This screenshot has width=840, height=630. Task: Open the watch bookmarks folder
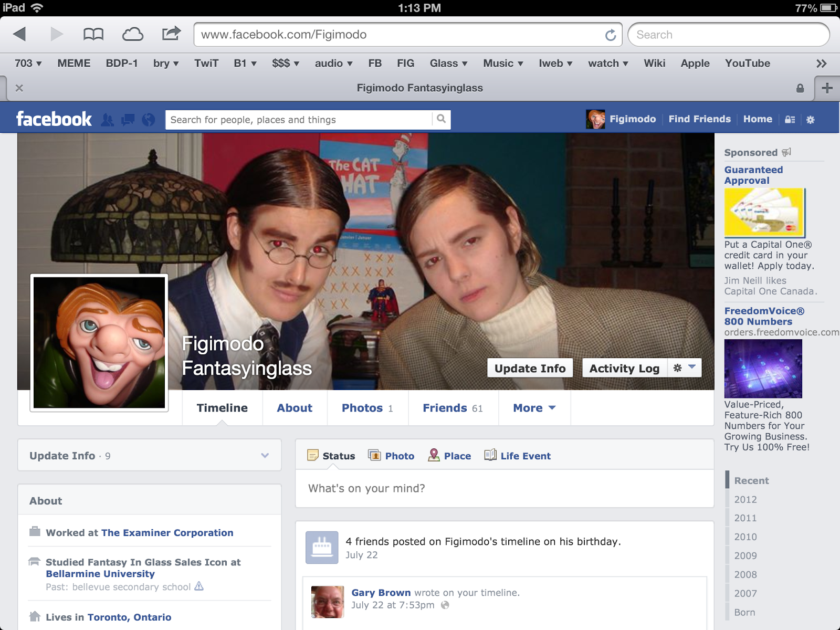pyautogui.click(x=608, y=64)
